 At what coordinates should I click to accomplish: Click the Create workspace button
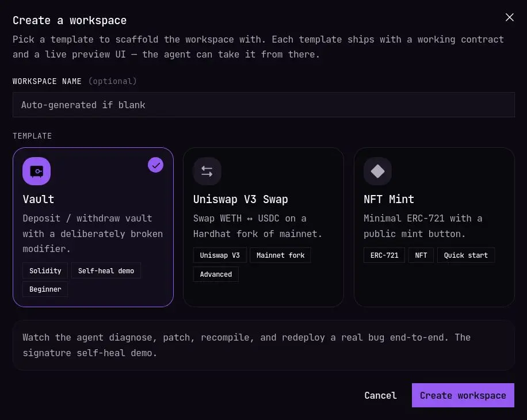point(463,395)
